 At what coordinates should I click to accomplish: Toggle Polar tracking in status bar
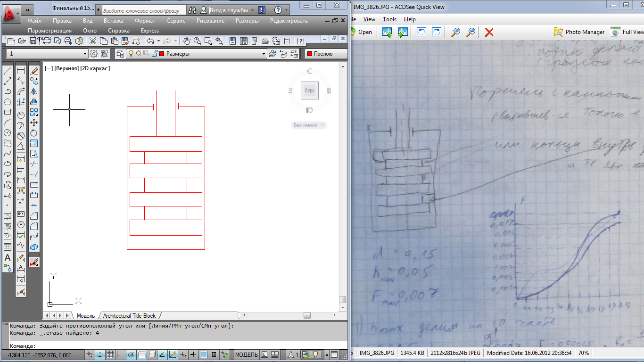pyautogui.click(x=131, y=354)
